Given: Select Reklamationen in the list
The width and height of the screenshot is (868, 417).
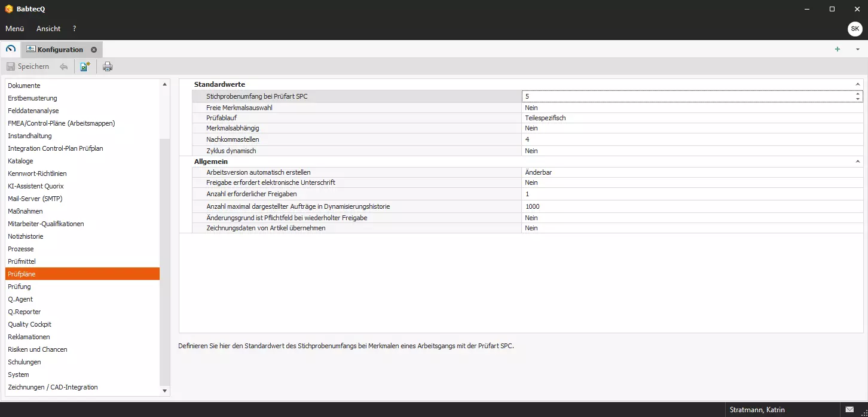Looking at the screenshot, I should point(82,337).
